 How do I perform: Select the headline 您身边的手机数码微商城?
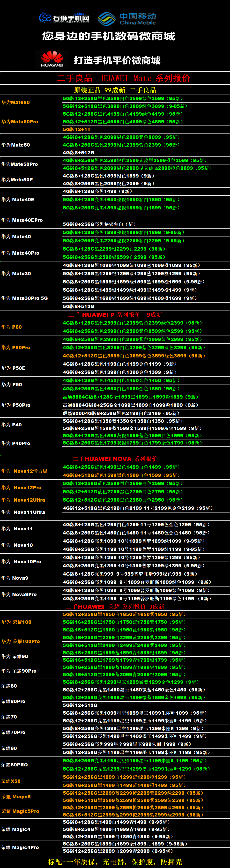coord(108,36)
